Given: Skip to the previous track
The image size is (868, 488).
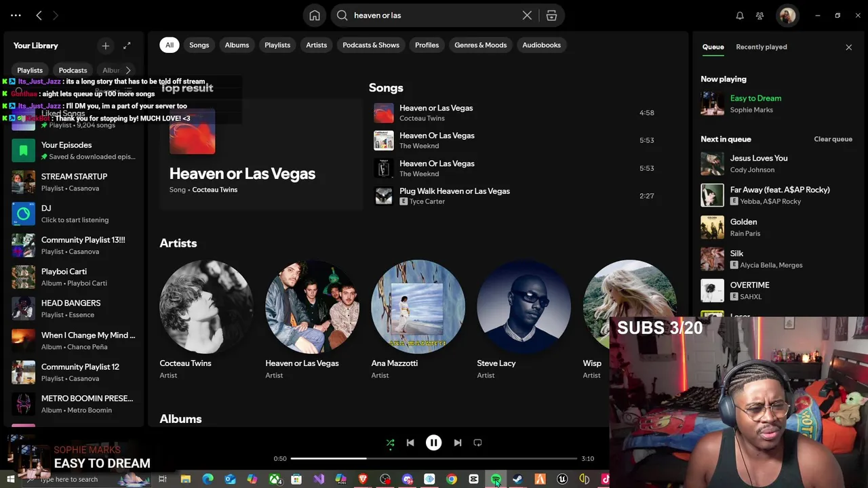Looking at the screenshot, I should click(410, 443).
